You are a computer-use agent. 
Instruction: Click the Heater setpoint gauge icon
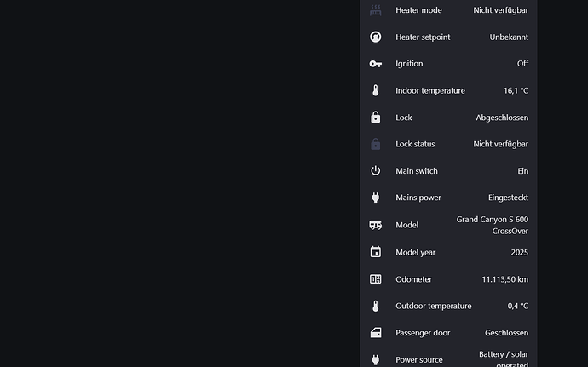[375, 37]
